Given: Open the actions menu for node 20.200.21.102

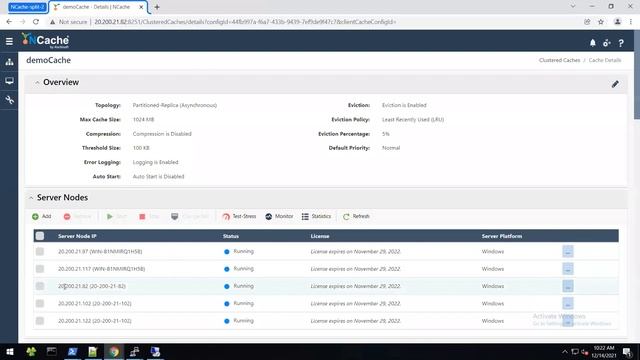Looking at the screenshot, I should pyautogui.click(x=568, y=303).
